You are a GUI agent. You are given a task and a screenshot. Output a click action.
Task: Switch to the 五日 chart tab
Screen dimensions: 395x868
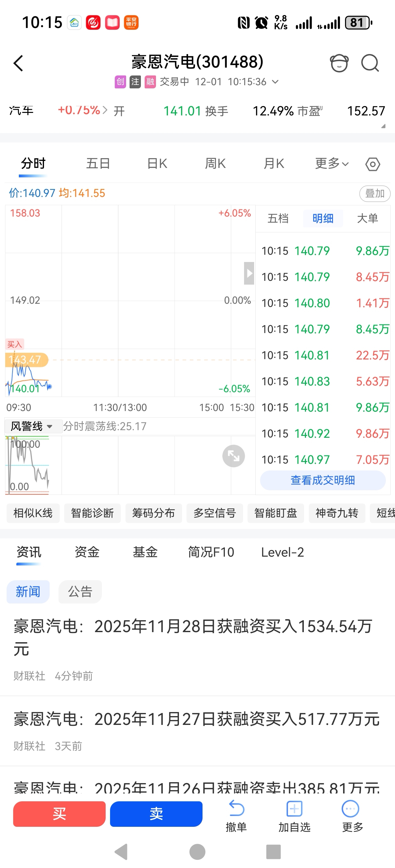[98, 164]
